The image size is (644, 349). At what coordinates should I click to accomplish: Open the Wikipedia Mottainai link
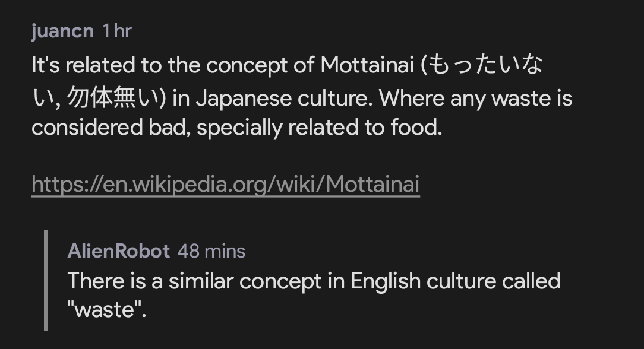[226, 185]
